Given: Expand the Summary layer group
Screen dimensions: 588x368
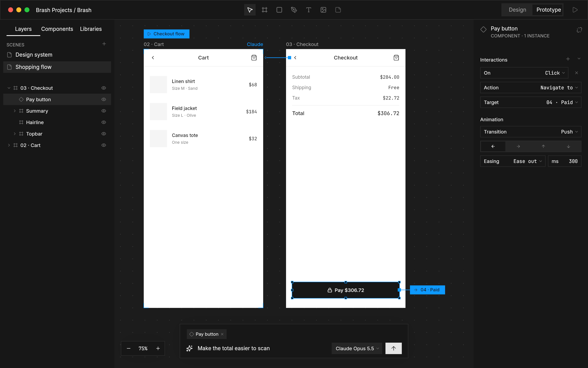Looking at the screenshot, I should pyautogui.click(x=14, y=111).
